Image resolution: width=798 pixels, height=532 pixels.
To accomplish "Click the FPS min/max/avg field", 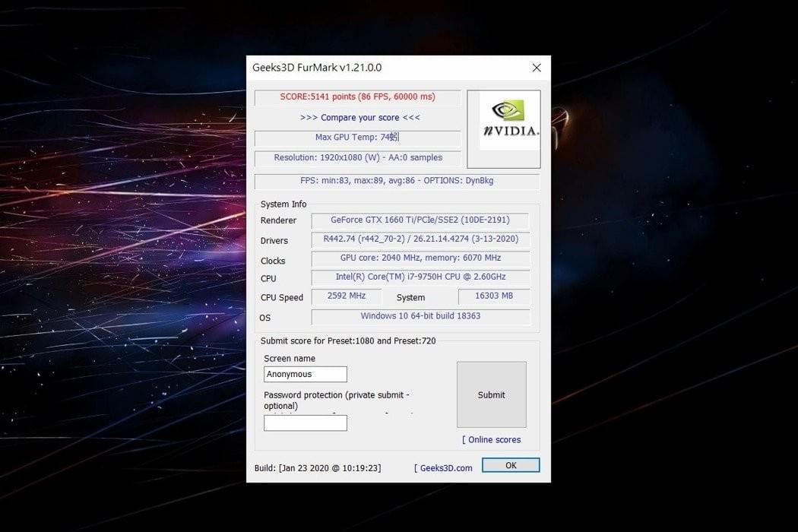I will [x=397, y=181].
